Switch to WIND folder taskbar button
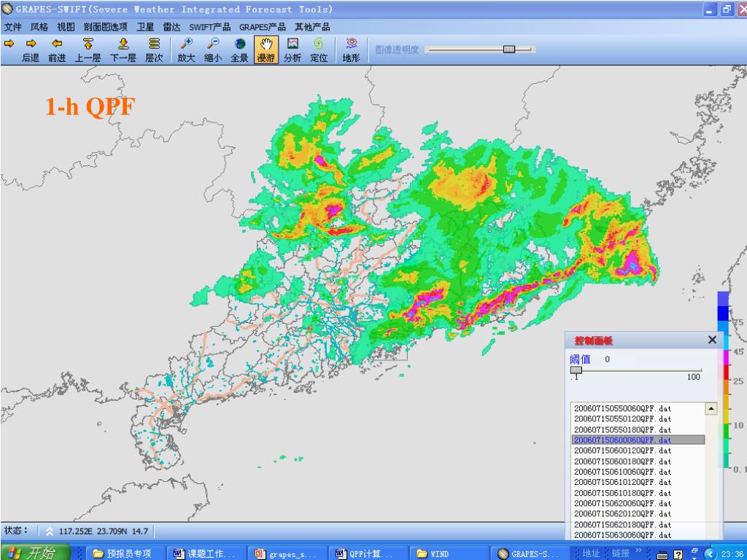 [451, 553]
